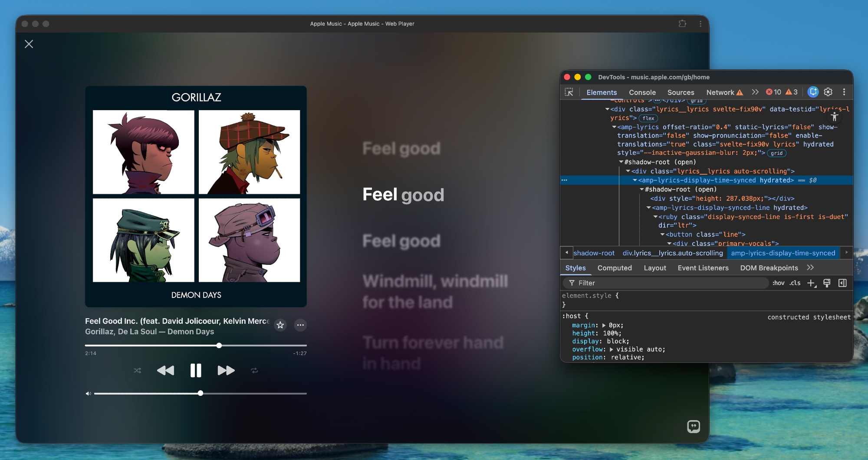Image resolution: width=868 pixels, height=460 pixels.
Task: Switch to the Console tab
Action: click(642, 92)
